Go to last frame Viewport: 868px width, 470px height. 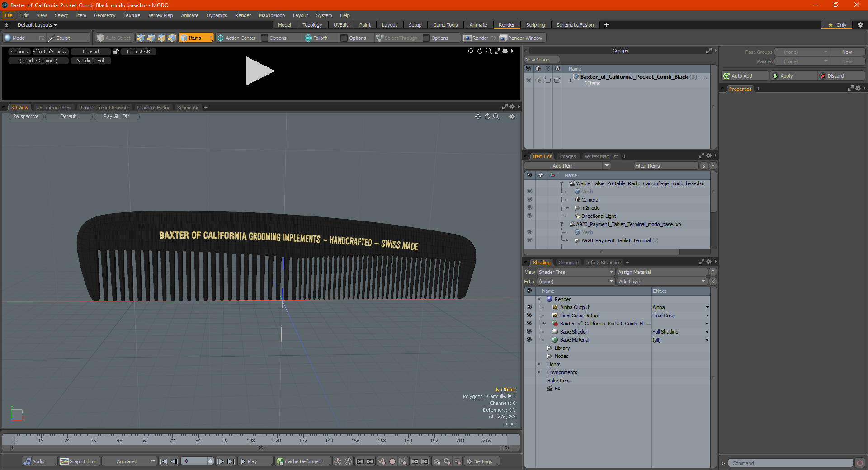click(231, 461)
